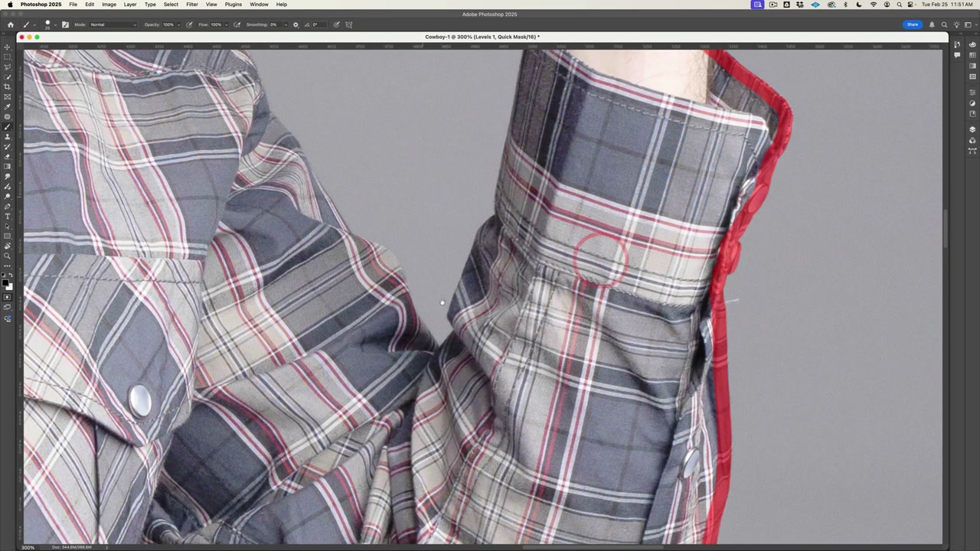Enable airbrush-style build-up in options bar
This screenshot has width=980, height=551.
click(237, 24)
